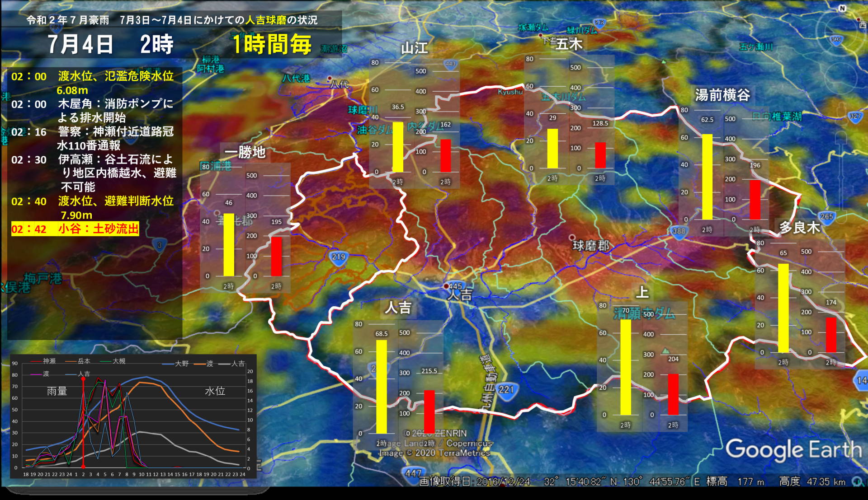Click the 神瀬 legend entry in the chart
The height and width of the screenshot is (500, 868).
(43, 361)
